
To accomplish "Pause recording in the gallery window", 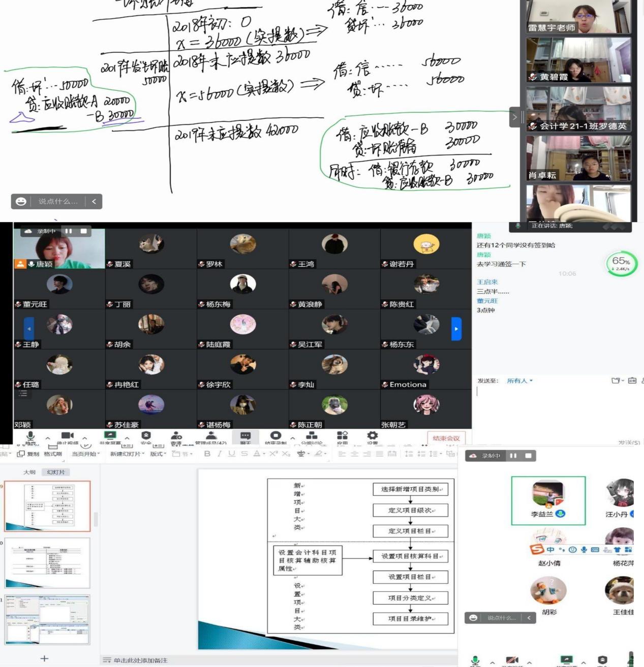I will click(68, 231).
